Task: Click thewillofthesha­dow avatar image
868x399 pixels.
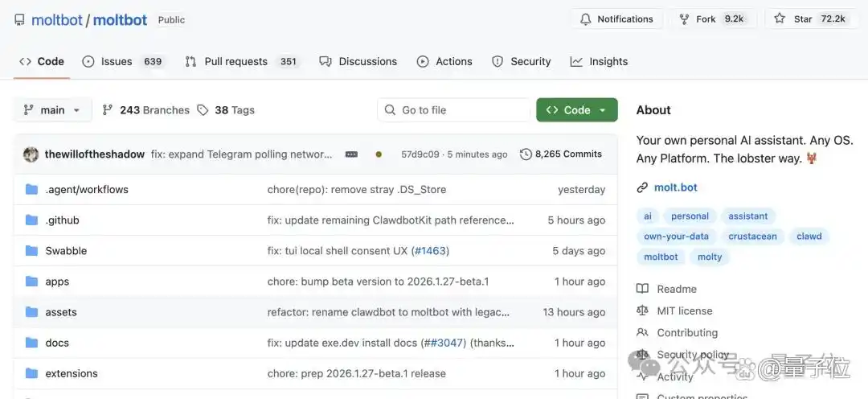Action: point(31,154)
